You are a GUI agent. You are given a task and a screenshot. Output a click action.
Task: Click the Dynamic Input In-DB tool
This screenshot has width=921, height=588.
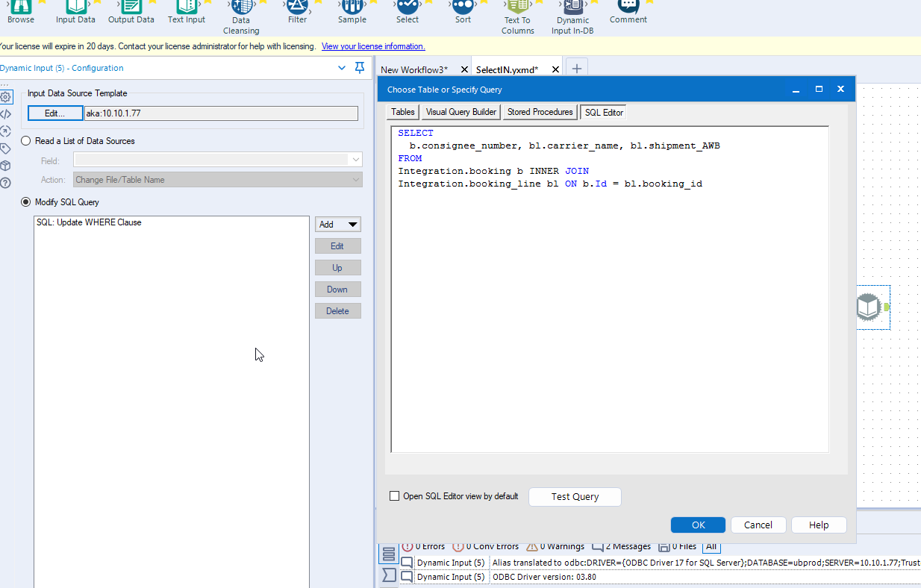572,6
